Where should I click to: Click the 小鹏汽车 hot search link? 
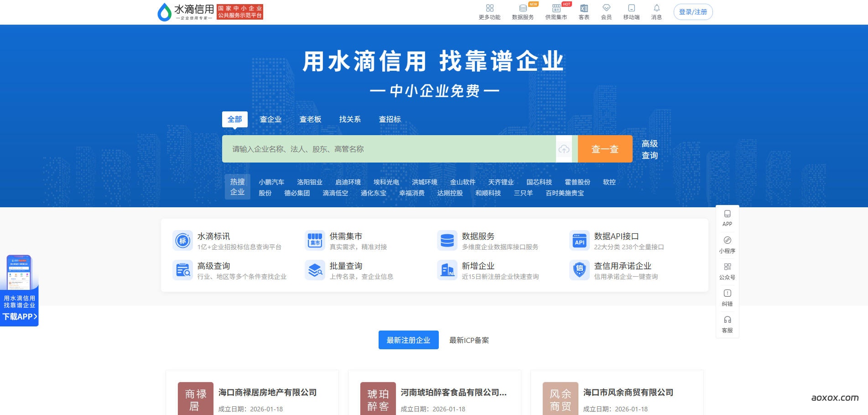click(x=271, y=182)
